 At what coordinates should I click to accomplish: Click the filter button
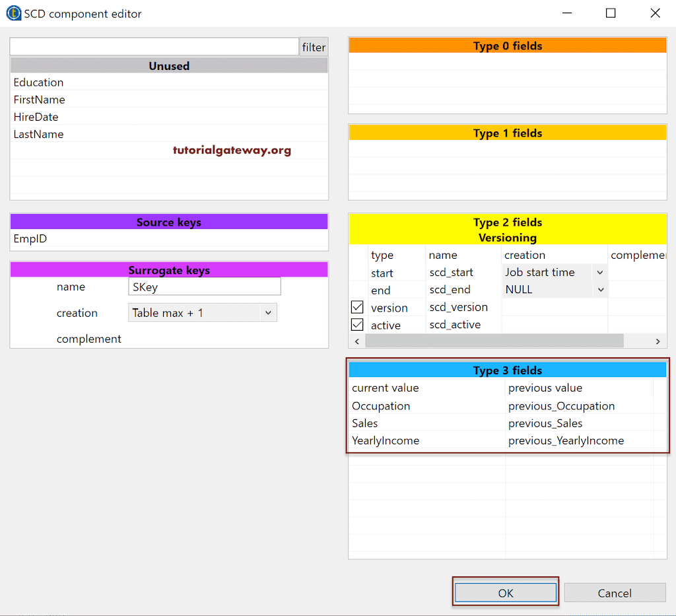pyautogui.click(x=314, y=47)
